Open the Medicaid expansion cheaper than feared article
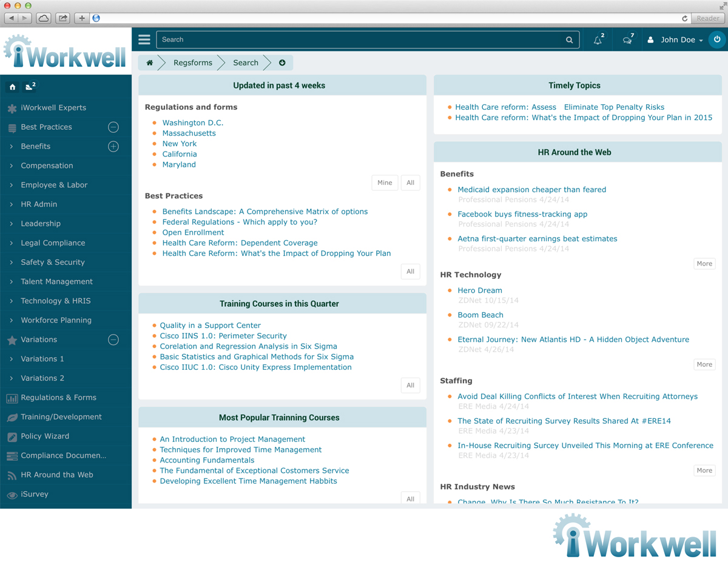728x562 pixels. pos(531,189)
